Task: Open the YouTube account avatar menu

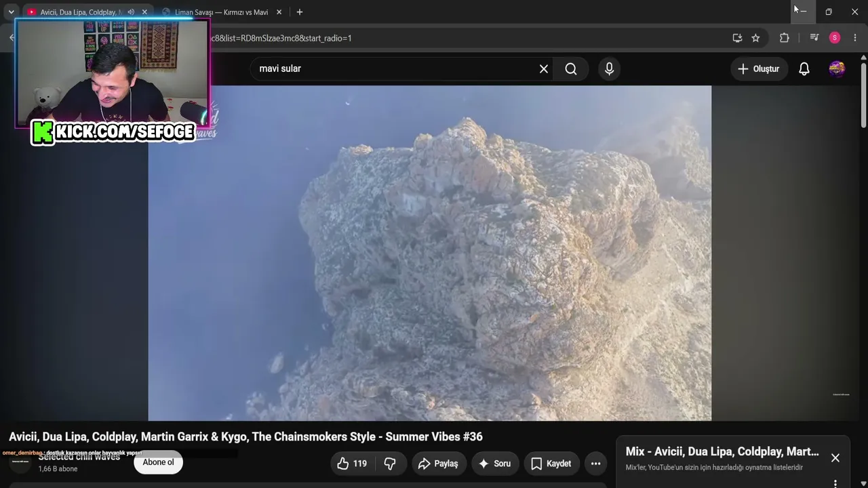Action: click(x=837, y=68)
